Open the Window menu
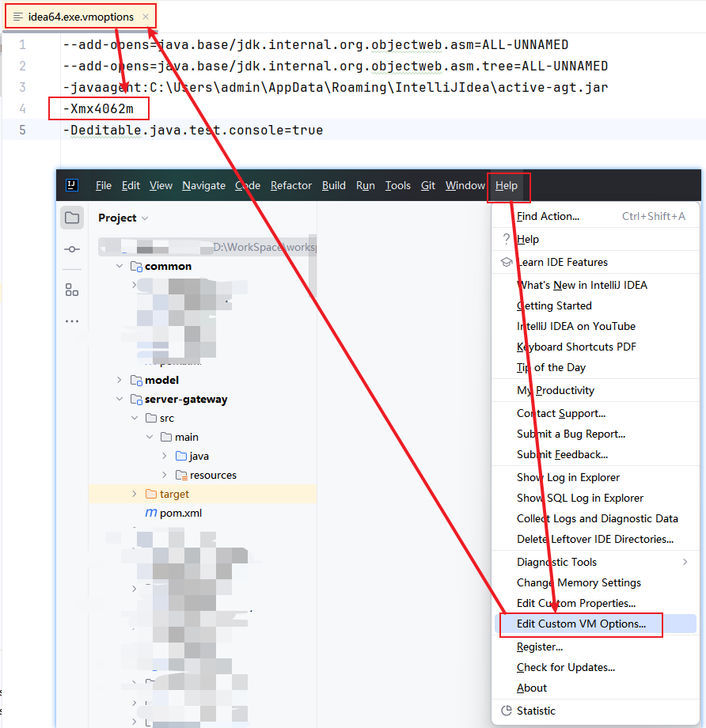 [x=465, y=186]
